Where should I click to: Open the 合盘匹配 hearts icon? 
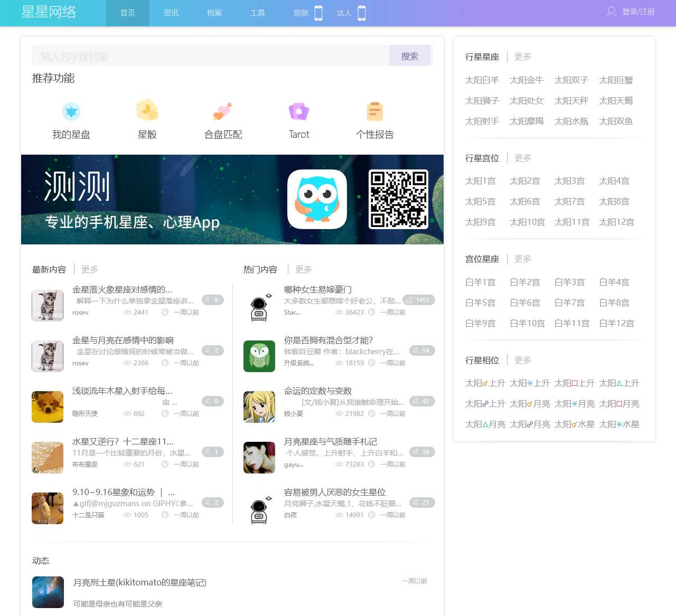[x=223, y=111]
